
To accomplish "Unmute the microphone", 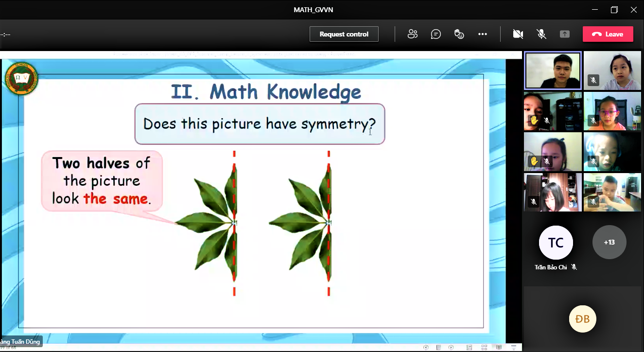I will tap(541, 34).
